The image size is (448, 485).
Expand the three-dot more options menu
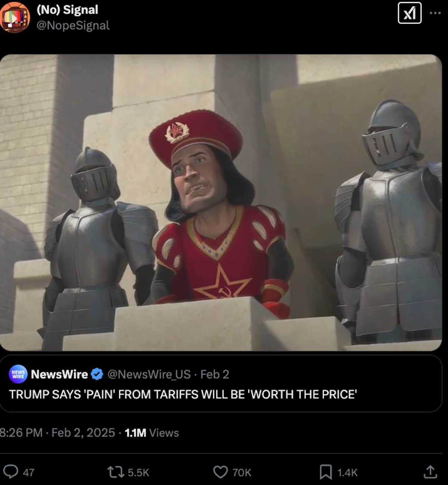pos(435,13)
